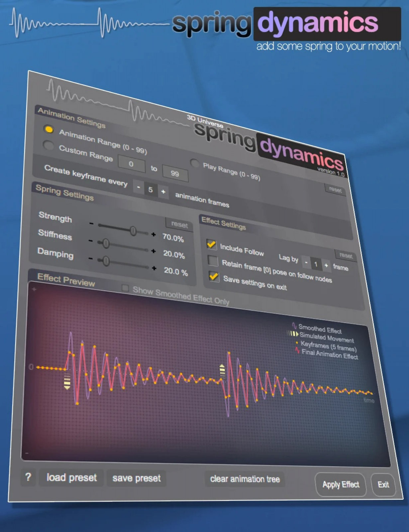Click the Final Animation Effect legend icon
The width and height of the screenshot is (409, 532).
coord(297,350)
